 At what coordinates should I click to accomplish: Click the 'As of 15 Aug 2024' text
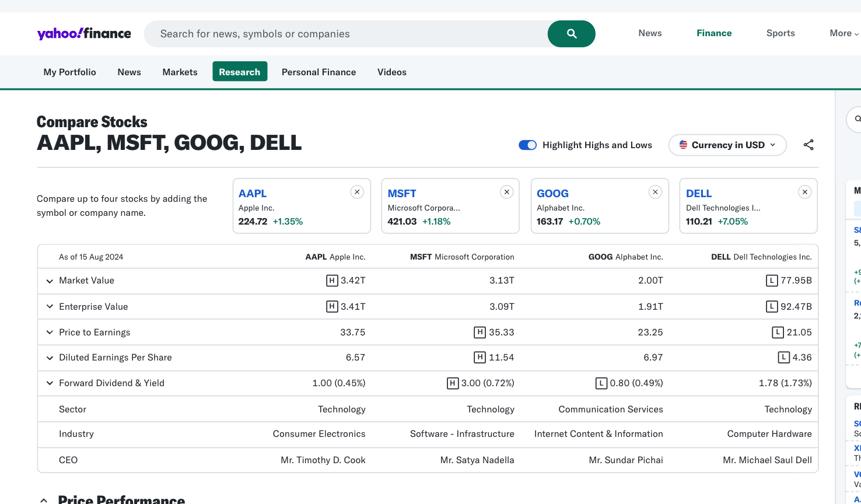91,257
